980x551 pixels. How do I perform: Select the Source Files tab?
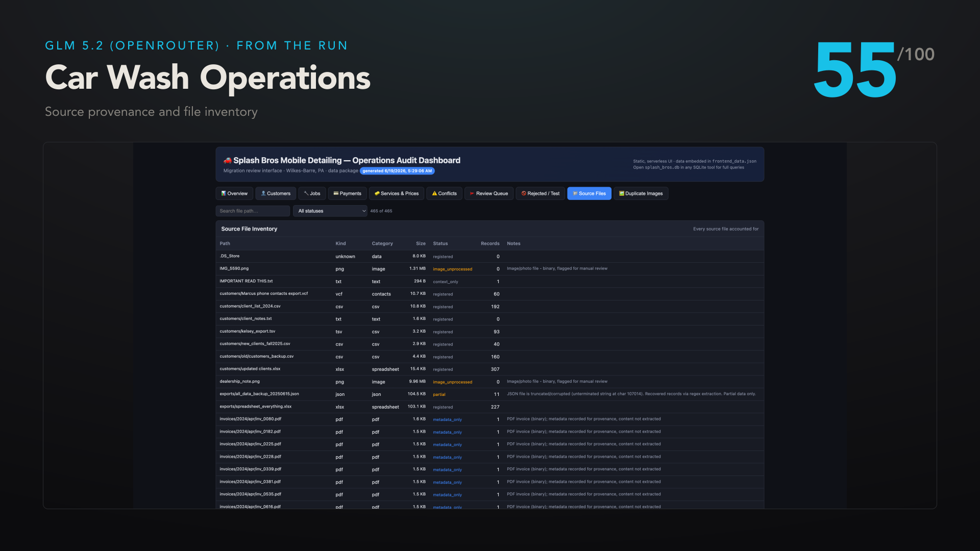[589, 193]
